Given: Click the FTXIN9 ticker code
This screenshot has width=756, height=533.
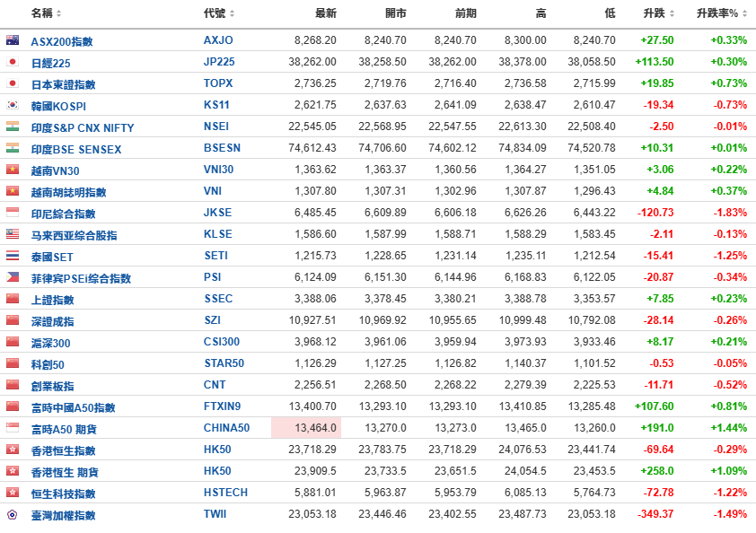Looking at the screenshot, I should click(x=223, y=406).
